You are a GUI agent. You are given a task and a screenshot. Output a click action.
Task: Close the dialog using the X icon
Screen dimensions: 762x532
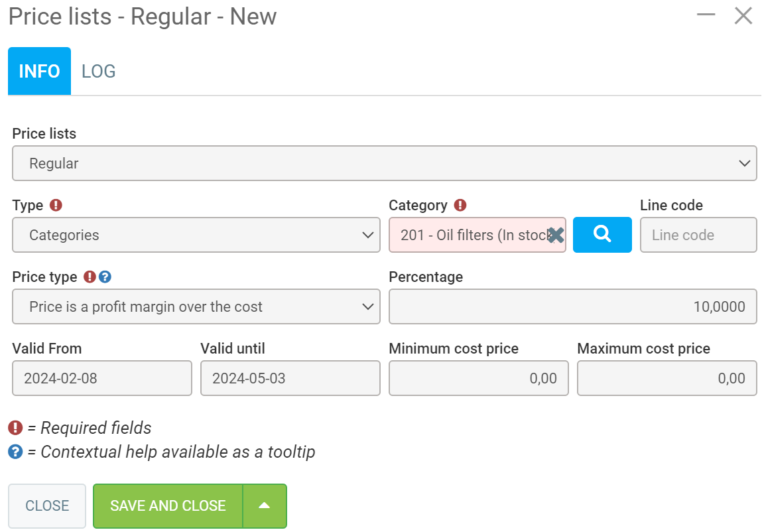743,16
